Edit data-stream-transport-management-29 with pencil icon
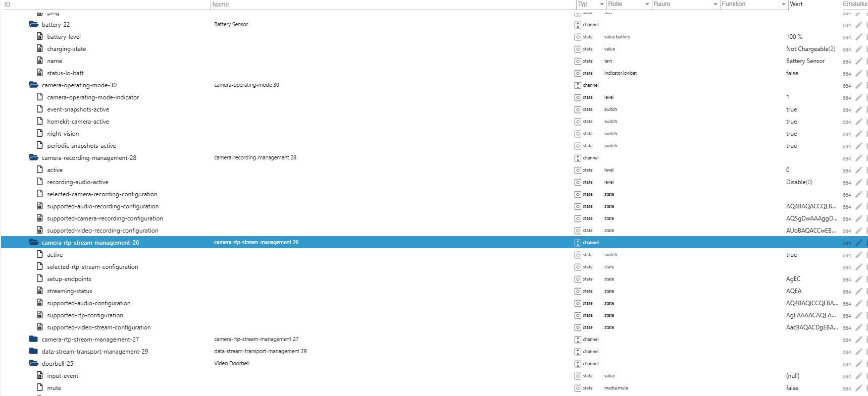 [858, 352]
